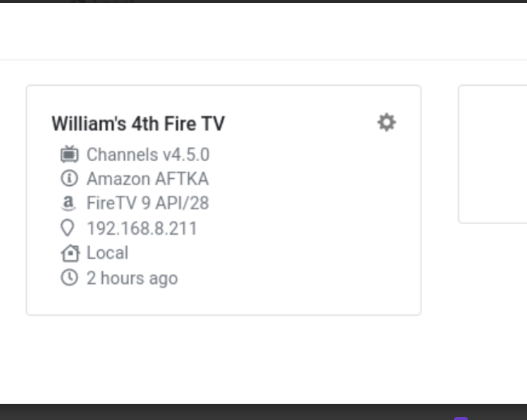
Task: Click the info icon next to Amazon AFTKA
Action: coord(69,179)
